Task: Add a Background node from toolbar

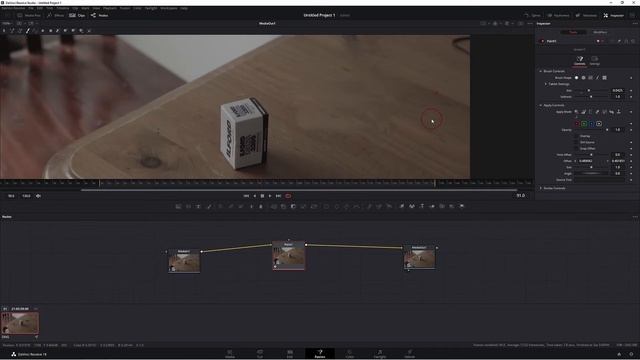Action: coord(178,207)
